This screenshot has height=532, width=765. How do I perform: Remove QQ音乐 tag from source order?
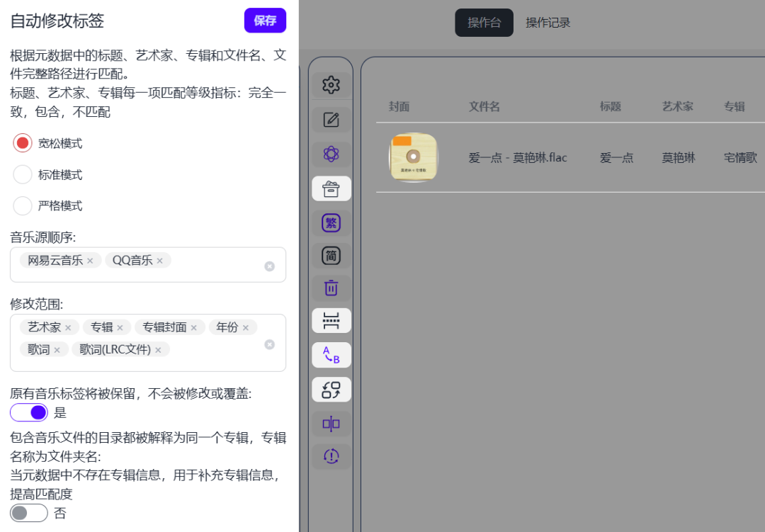click(x=159, y=261)
